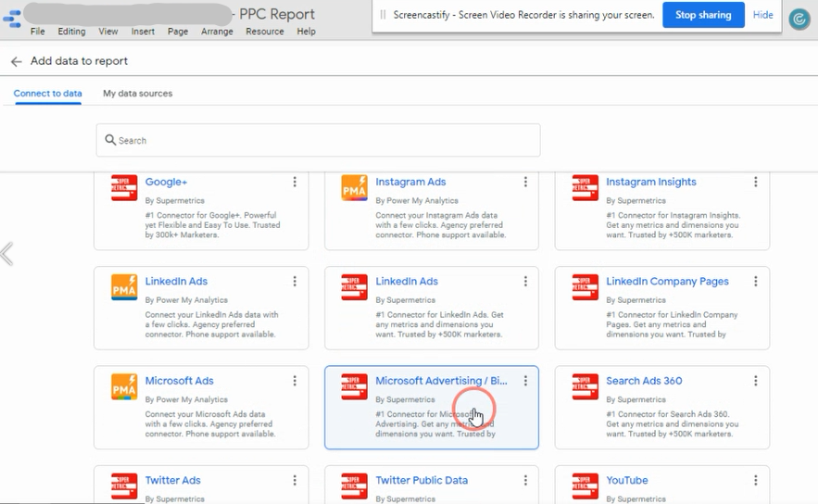The height and width of the screenshot is (504, 818).
Task: Open more options for YouTube connector
Action: point(755,480)
